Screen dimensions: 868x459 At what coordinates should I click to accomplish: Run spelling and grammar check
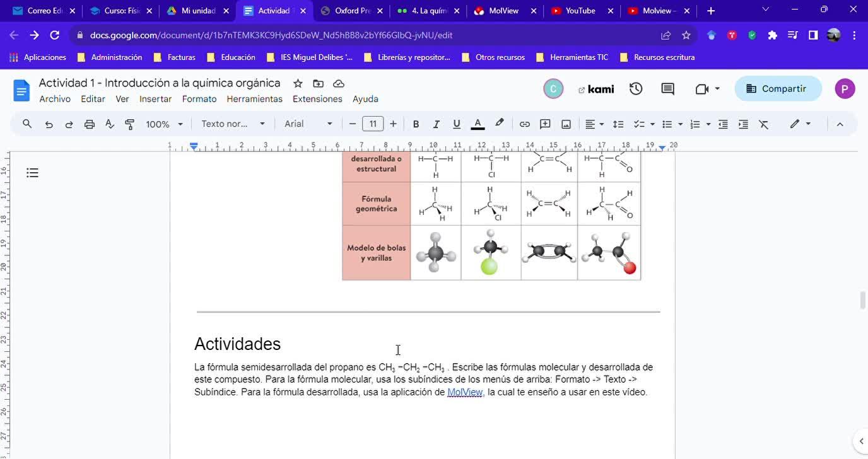point(110,124)
